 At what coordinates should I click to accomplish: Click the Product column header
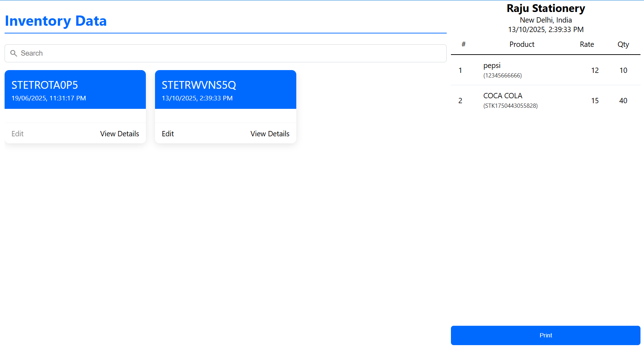(522, 44)
